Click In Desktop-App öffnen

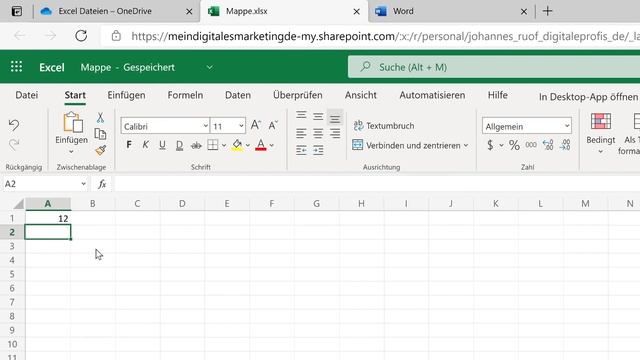click(x=588, y=97)
